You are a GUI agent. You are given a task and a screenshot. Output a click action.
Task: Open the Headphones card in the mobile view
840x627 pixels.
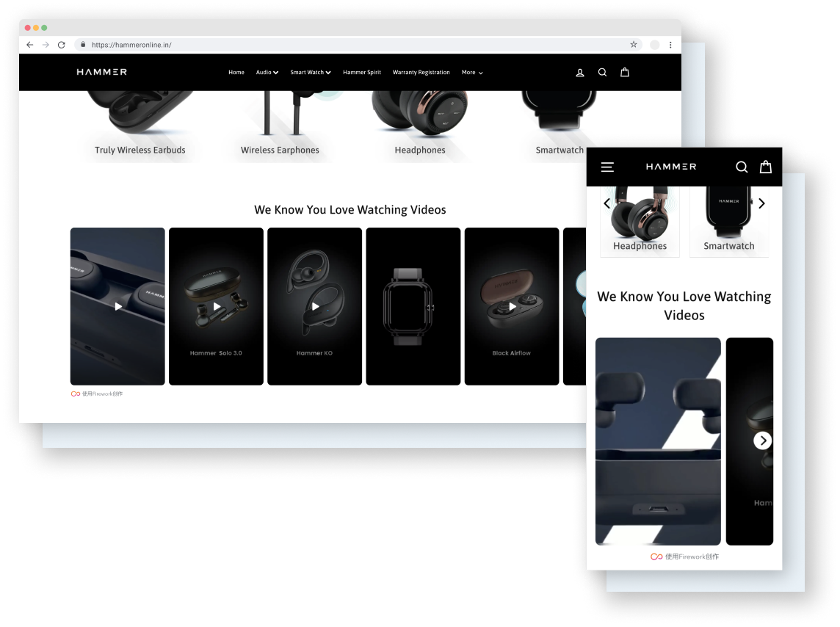pyautogui.click(x=640, y=222)
